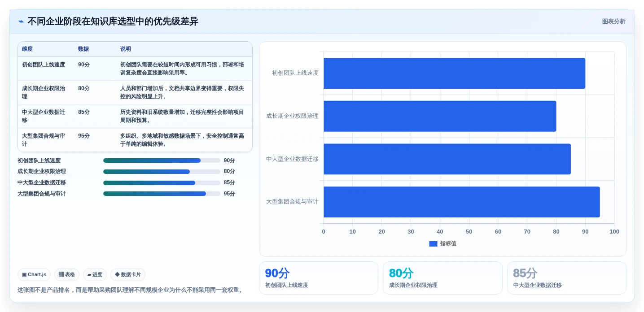Open the 90分 初创团队上线速度 data card
This screenshot has width=644, height=312.
[319, 278]
